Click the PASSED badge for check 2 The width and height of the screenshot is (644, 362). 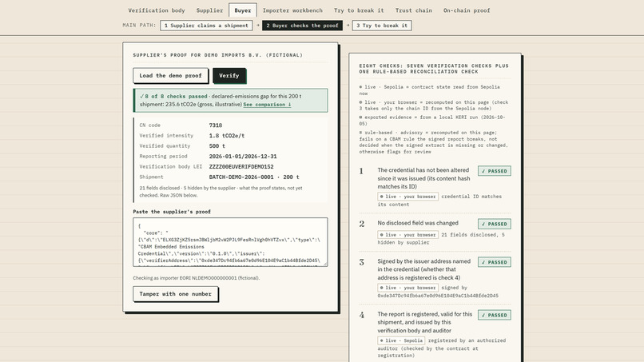point(495,224)
